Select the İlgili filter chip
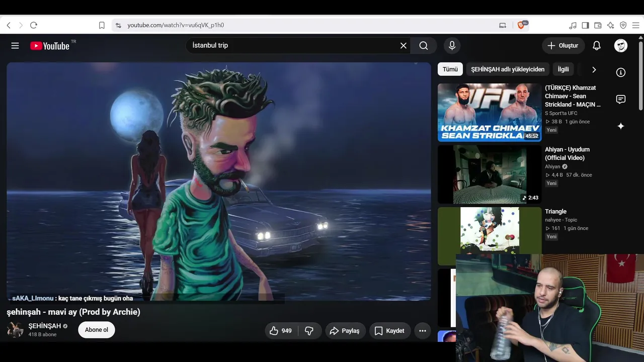The width and height of the screenshot is (644, 362). click(x=563, y=69)
